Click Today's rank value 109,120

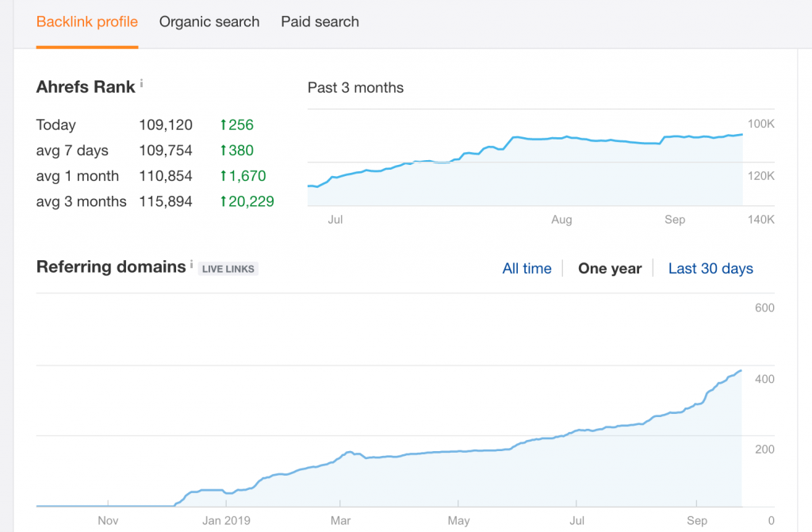click(x=166, y=124)
